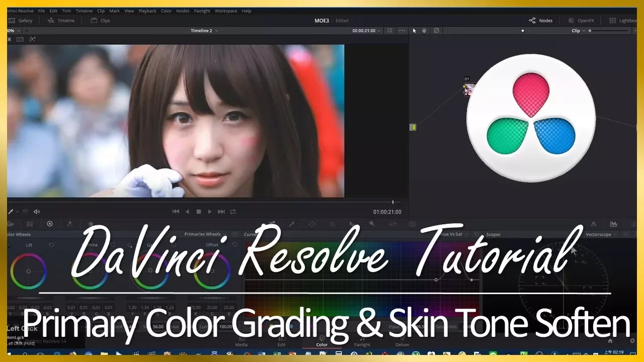644x362 pixels.
Task: Open the RGB Mixer palette icon
Action: point(69,224)
